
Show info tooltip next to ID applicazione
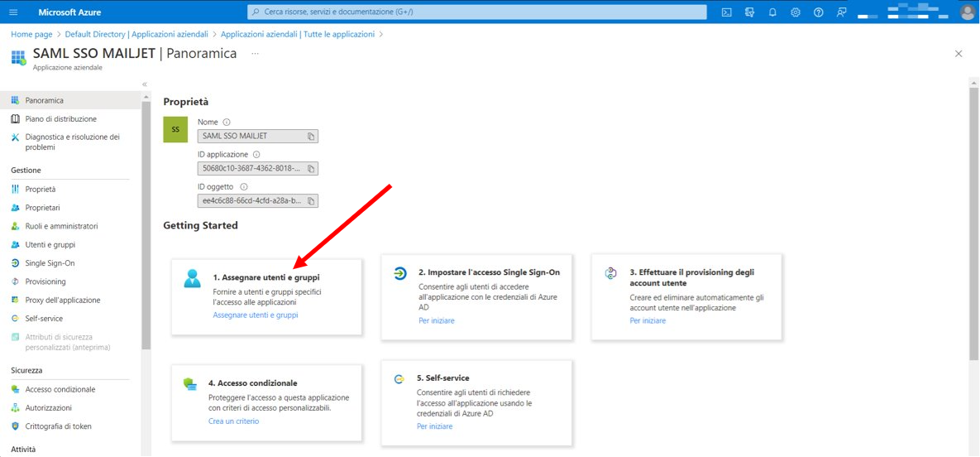pos(256,154)
